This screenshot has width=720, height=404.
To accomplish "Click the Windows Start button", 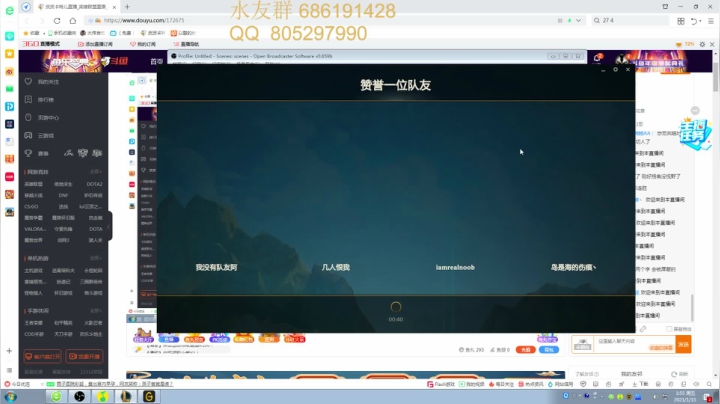I will click(10, 396).
